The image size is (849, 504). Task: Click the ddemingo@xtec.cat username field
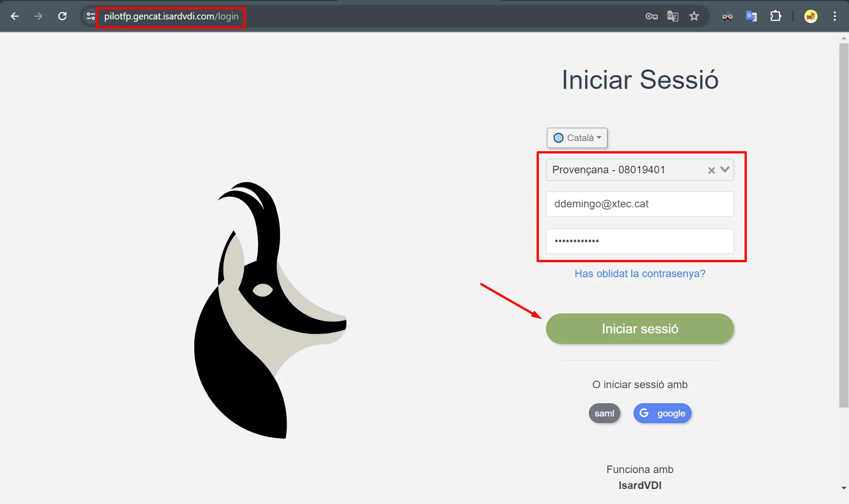coord(639,204)
